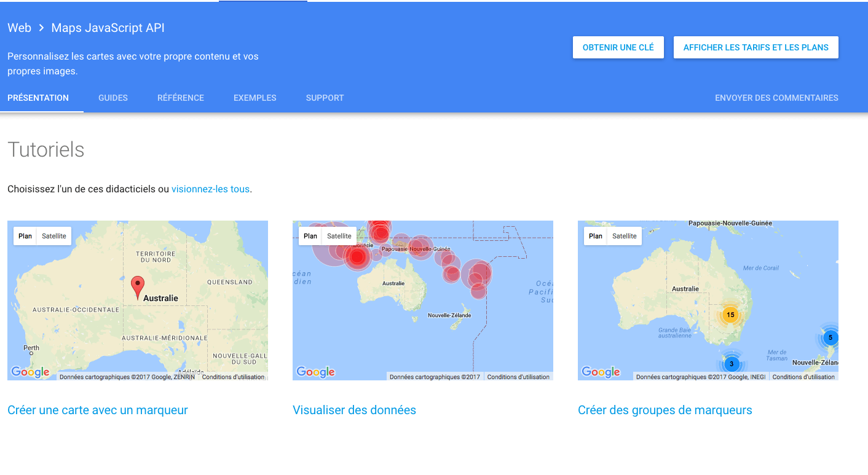Click the Obtenir une clé button
This screenshot has width=868, height=475.
[618, 47]
